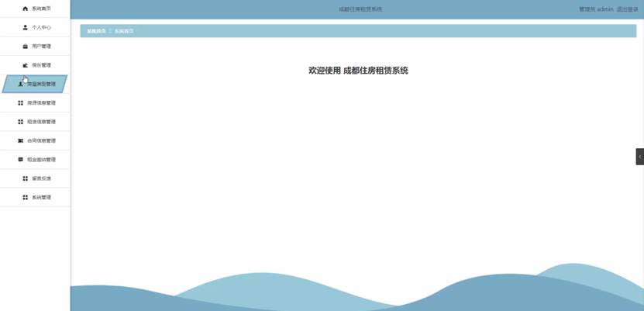Click the 管理员 admin account label

596,9
